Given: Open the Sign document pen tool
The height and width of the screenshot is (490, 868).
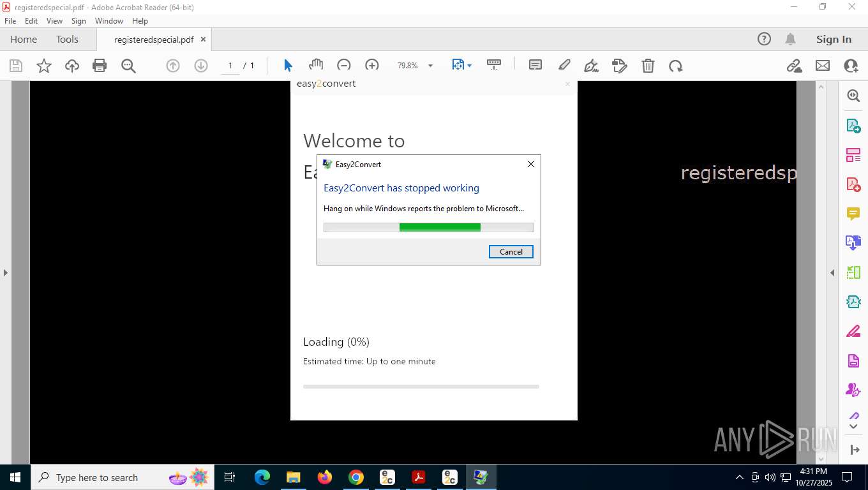Looking at the screenshot, I should pos(592,66).
